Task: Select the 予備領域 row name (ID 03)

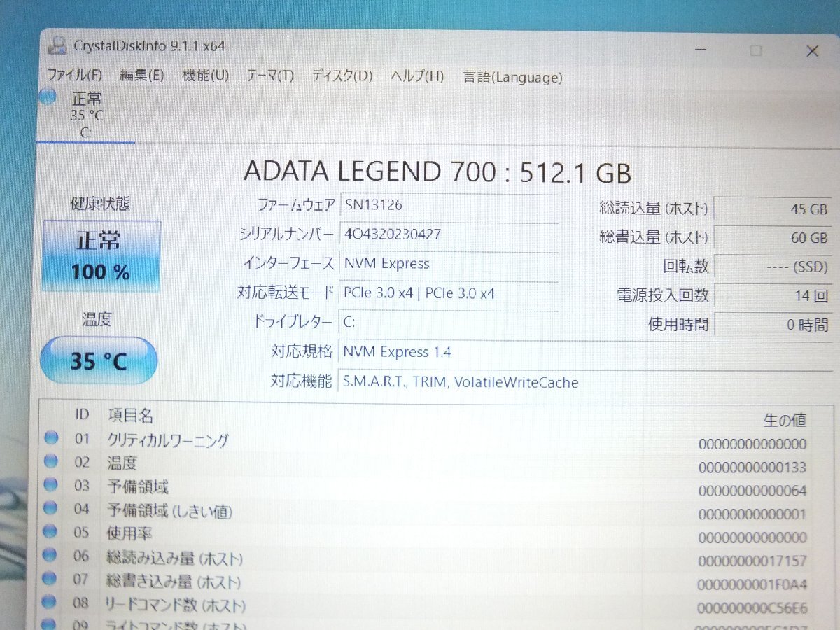Action: [137, 487]
